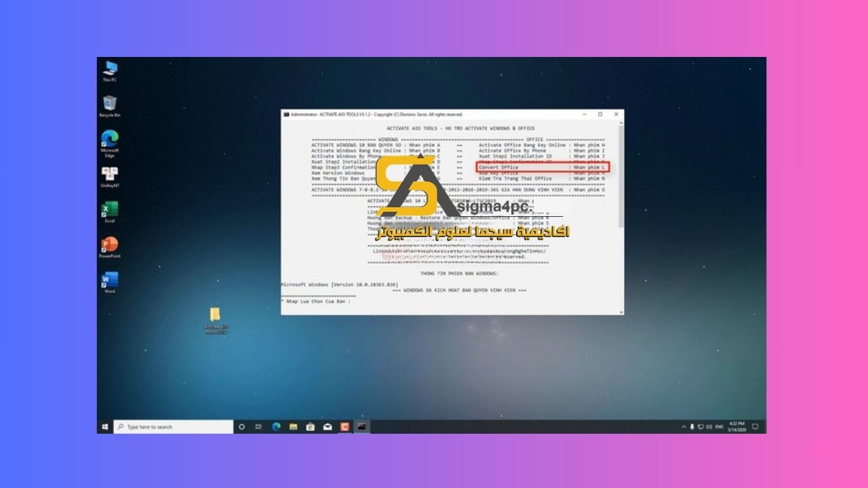The width and height of the screenshot is (868, 488).
Task: Click 'THONG TIN PHIEN BAN WINDOWS' heading
Action: tap(459, 273)
